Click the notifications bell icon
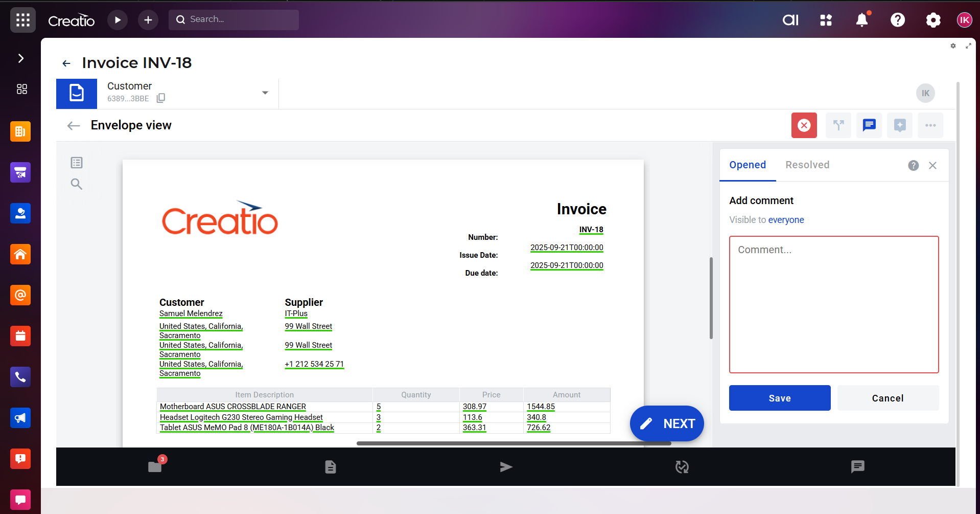Image resolution: width=980 pixels, height=514 pixels. click(x=861, y=20)
